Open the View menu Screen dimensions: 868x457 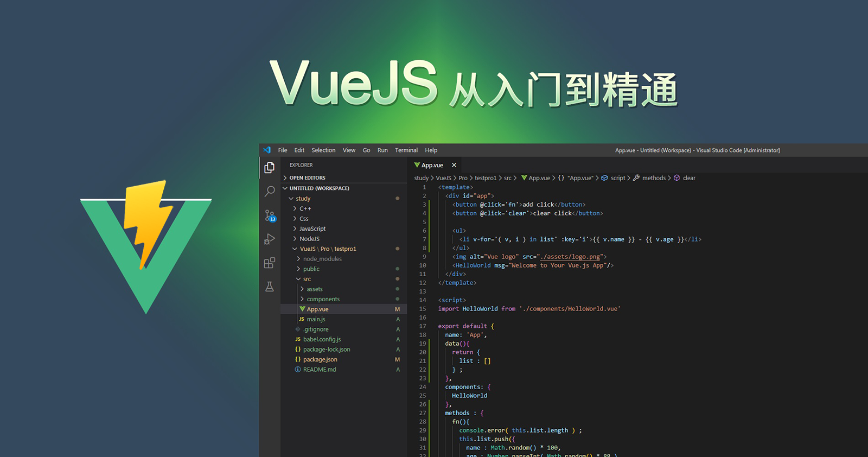[x=349, y=150]
